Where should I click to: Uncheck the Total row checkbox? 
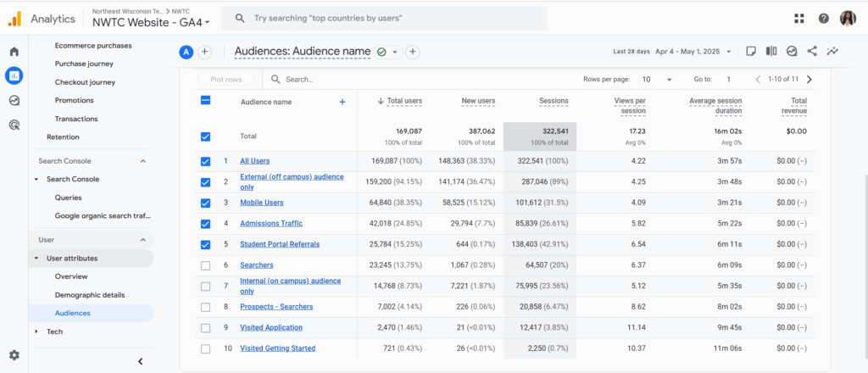205,136
